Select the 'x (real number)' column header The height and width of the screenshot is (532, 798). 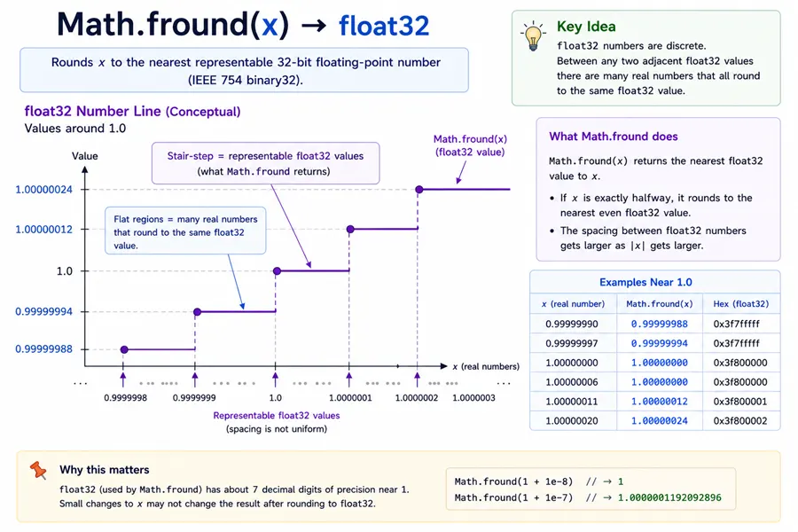coord(573,304)
